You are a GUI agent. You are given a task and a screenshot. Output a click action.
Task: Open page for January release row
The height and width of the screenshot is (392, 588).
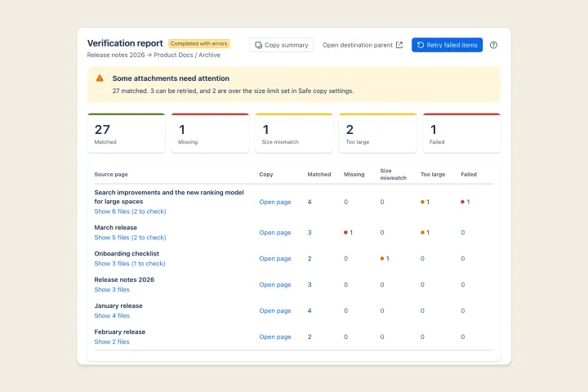275,310
